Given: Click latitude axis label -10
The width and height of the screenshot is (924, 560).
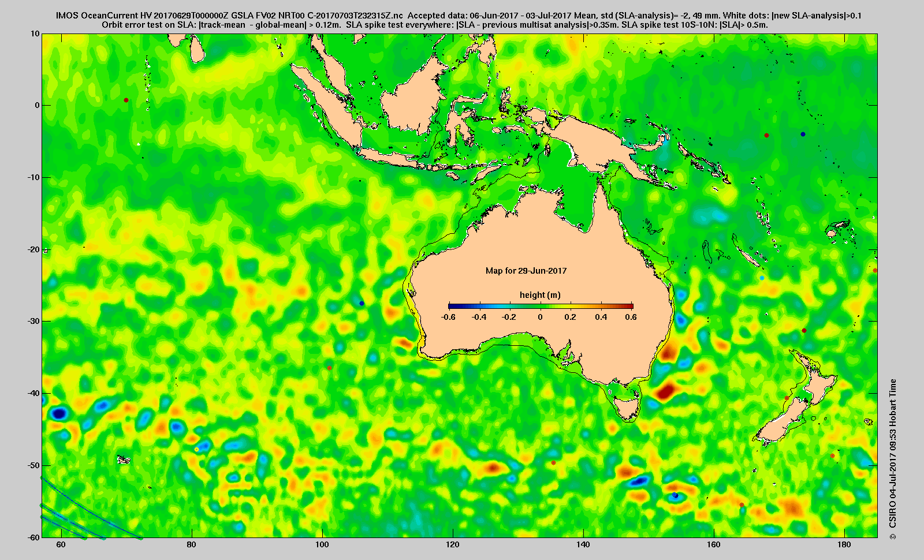Looking at the screenshot, I should point(34,177).
